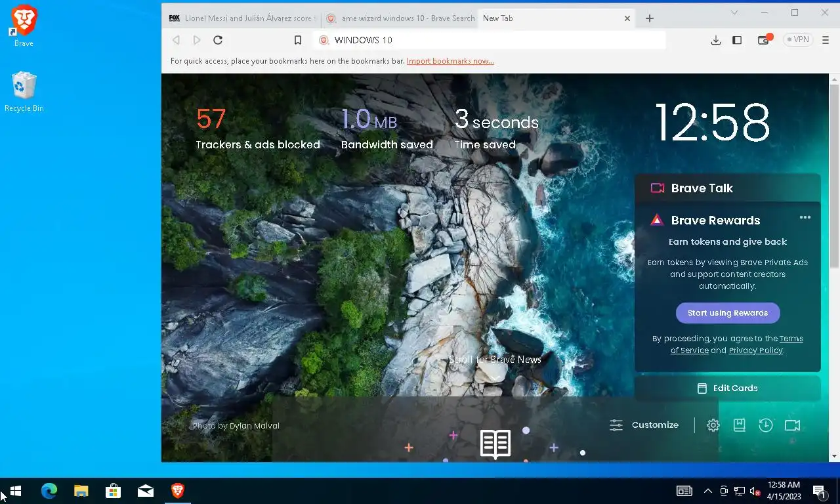Open the taskbar date and time
Screen dimensions: 840x504
click(784, 491)
